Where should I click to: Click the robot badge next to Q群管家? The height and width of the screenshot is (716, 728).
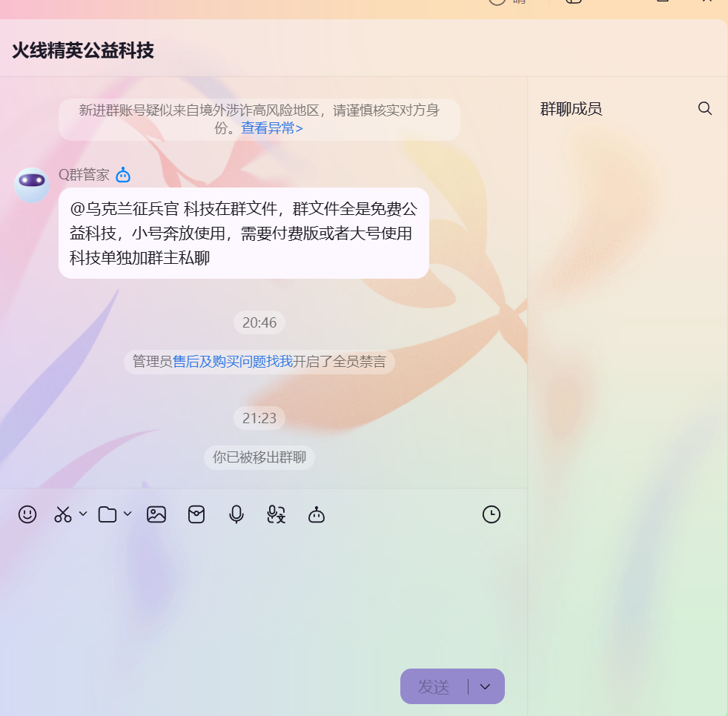[x=123, y=175]
